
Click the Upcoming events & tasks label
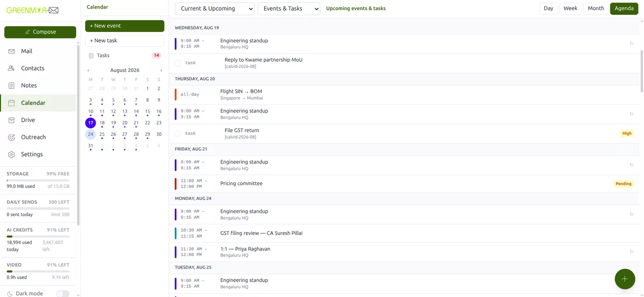pos(356,8)
